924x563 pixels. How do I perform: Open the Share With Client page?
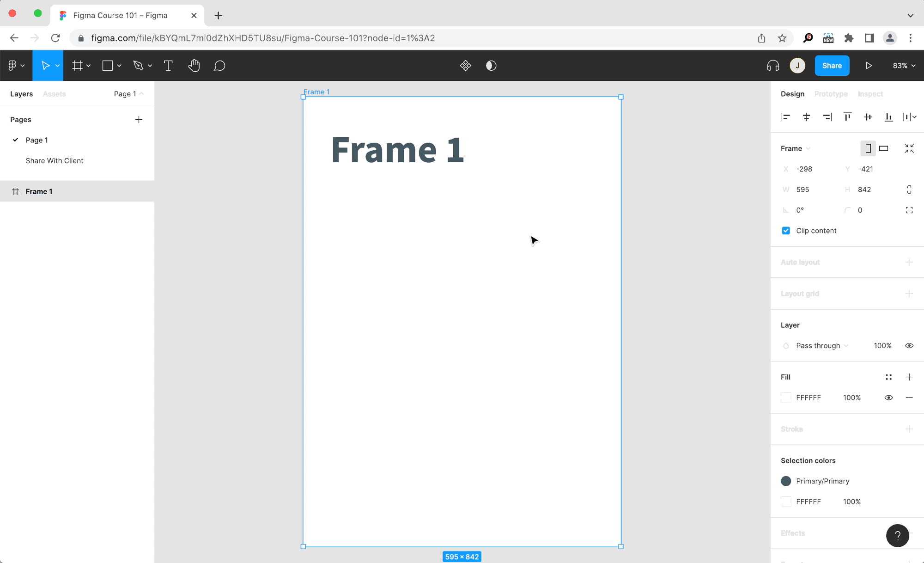pos(55,161)
